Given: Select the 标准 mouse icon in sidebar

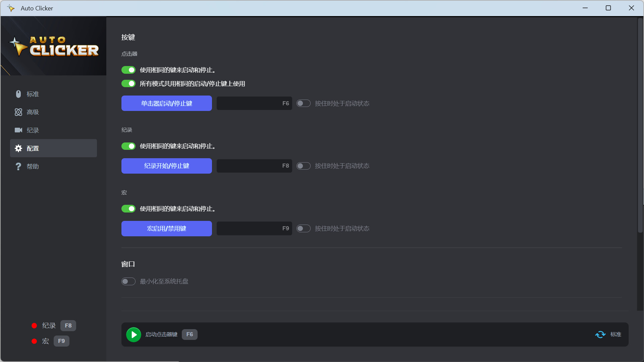Looking at the screenshot, I should [x=18, y=94].
